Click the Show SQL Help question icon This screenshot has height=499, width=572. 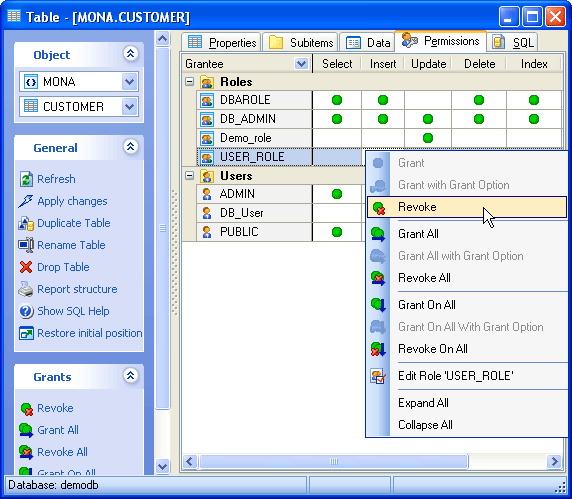point(26,311)
